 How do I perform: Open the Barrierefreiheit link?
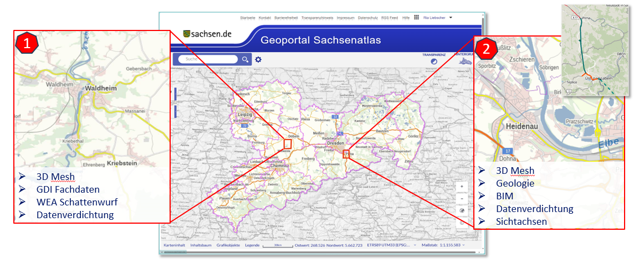tap(287, 18)
